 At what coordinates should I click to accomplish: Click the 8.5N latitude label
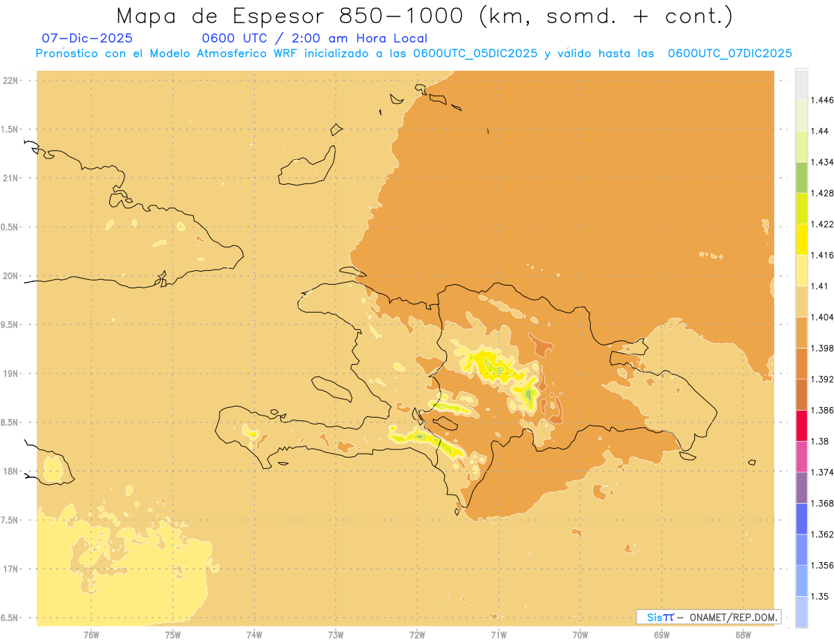click(x=10, y=422)
